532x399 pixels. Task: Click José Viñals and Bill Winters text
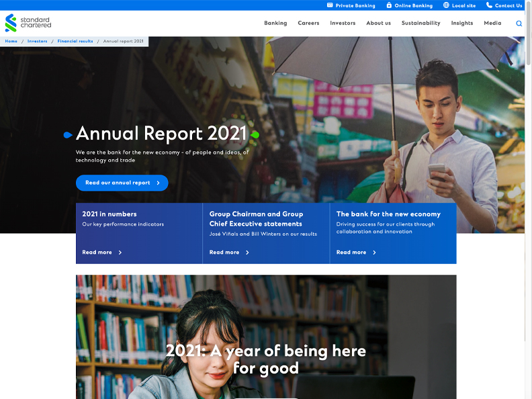coord(263,234)
